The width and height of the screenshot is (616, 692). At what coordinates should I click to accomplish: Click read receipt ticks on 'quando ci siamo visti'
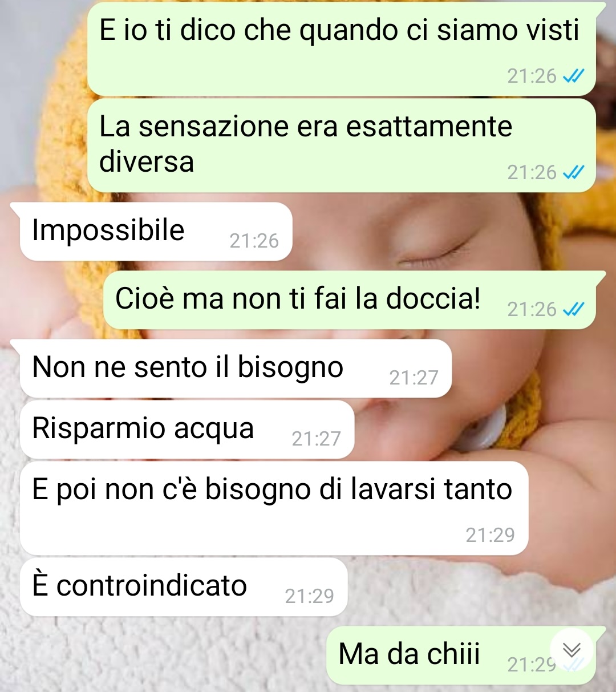coord(574,76)
